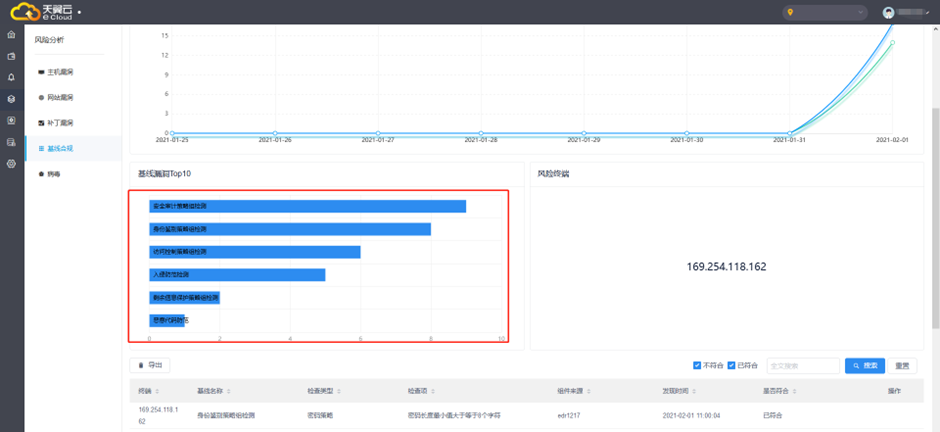Go to 网站漏洞 menu item
The image size is (940, 432).
click(61, 98)
